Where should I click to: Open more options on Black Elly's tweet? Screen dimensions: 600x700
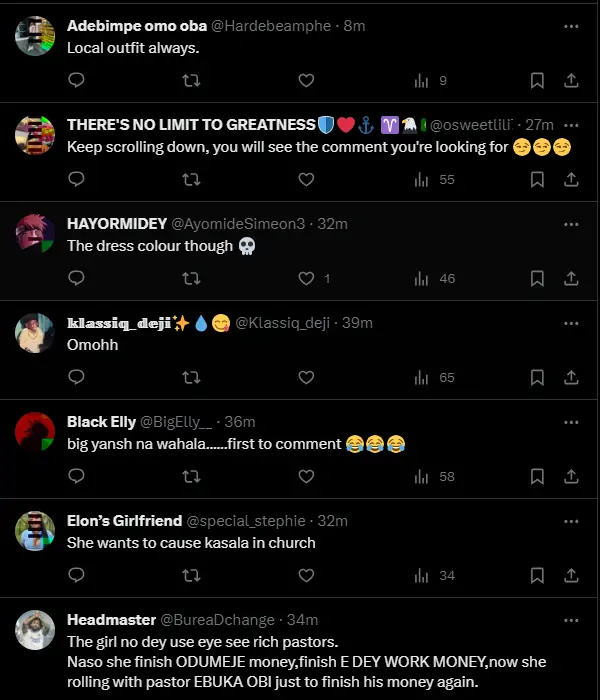click(x=571, y=422)
